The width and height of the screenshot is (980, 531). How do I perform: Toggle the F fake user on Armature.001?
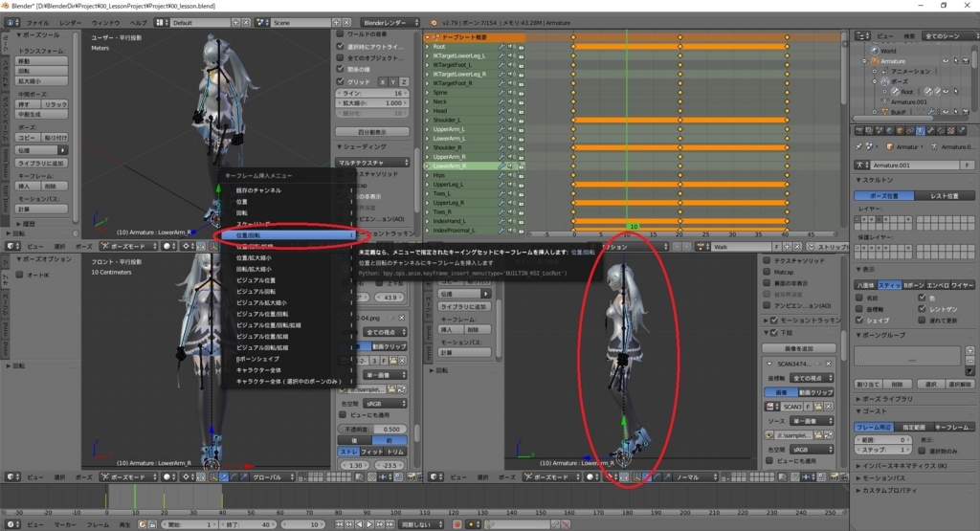(x=968, y=165)
